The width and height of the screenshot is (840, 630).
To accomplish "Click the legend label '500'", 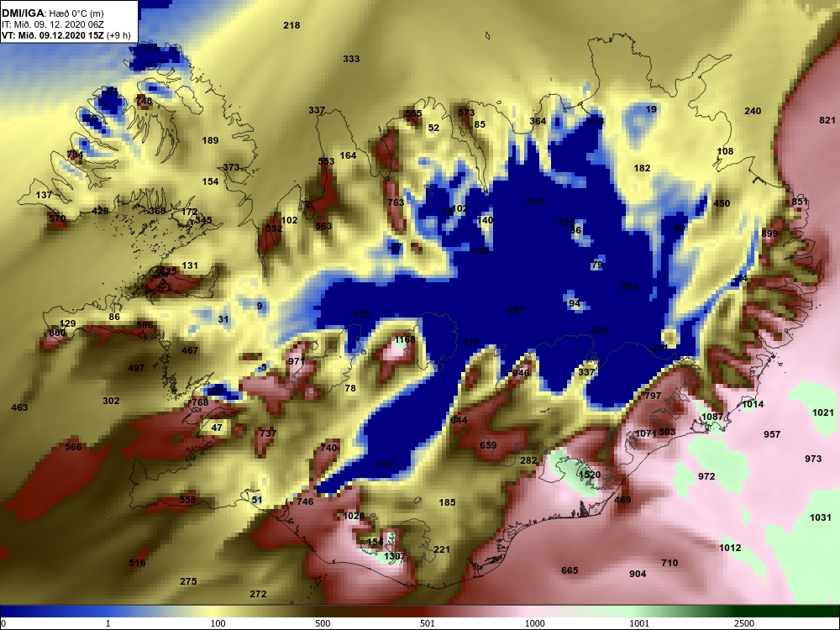I will [x=323, y=623].
